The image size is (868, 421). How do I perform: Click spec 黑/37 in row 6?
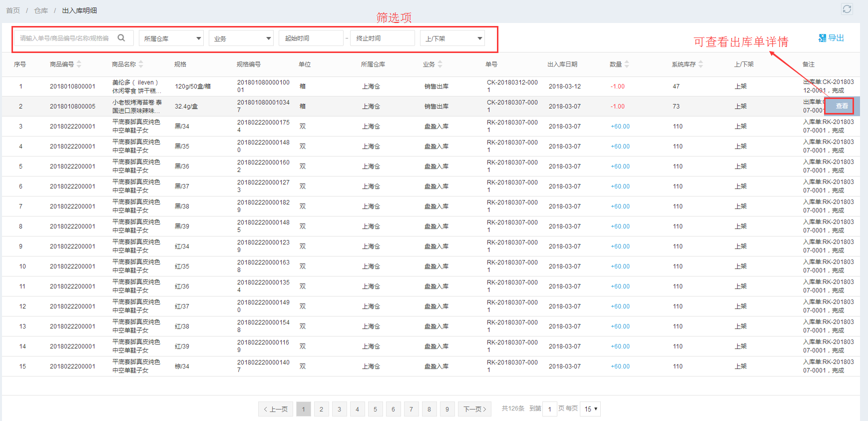(182, 186)
